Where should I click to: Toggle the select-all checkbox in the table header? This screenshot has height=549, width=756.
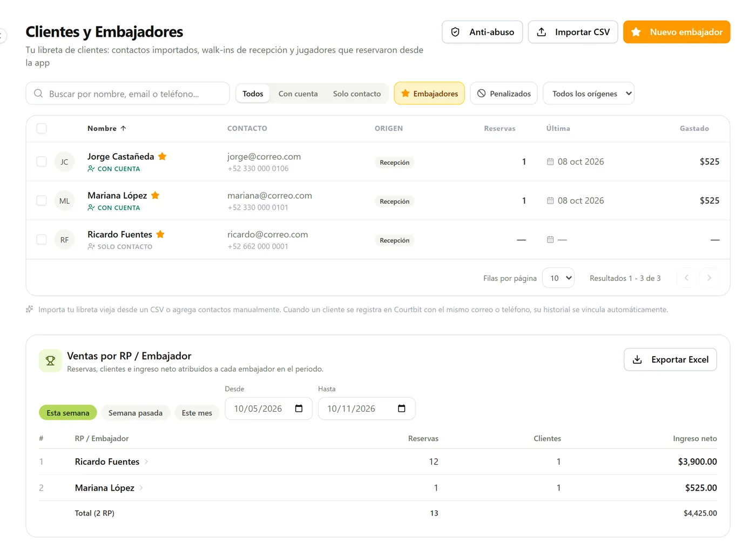pyautogui.click(x=42, y=128)
